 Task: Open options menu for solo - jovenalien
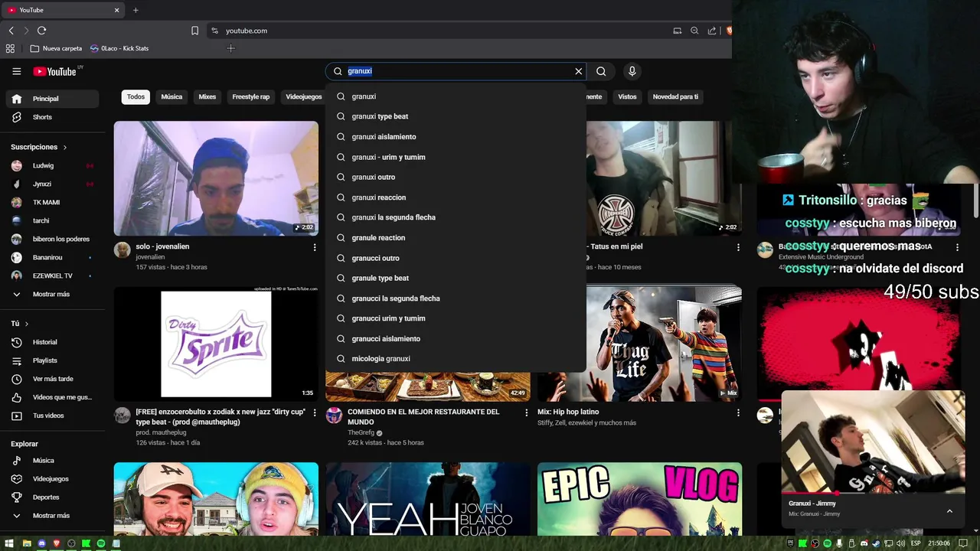point(314,247)
